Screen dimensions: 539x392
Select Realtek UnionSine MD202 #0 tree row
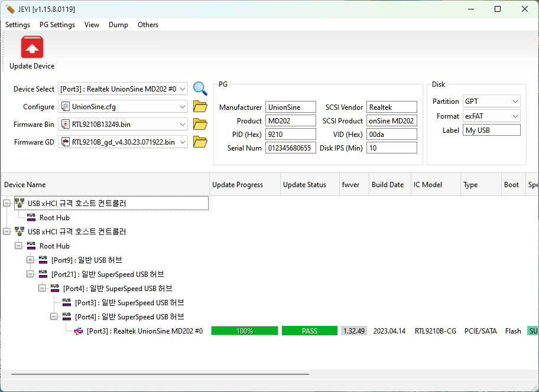[x=145, y=331]
